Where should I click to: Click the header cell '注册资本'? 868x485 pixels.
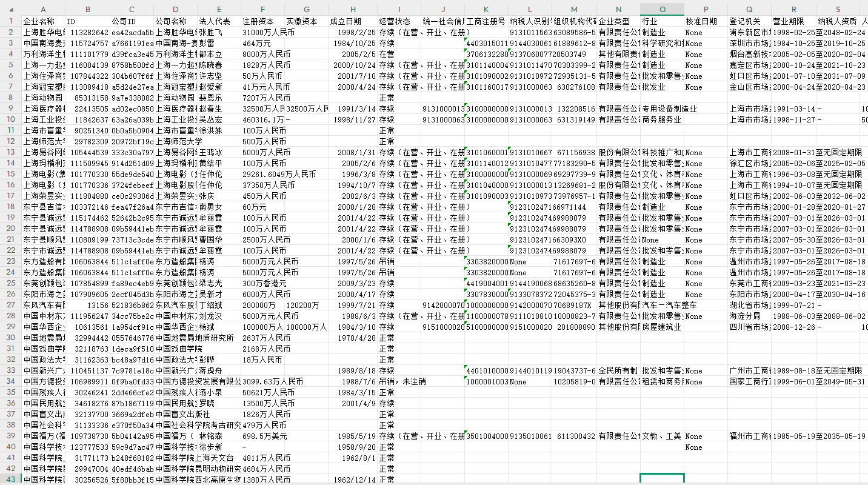pos(262,21)
